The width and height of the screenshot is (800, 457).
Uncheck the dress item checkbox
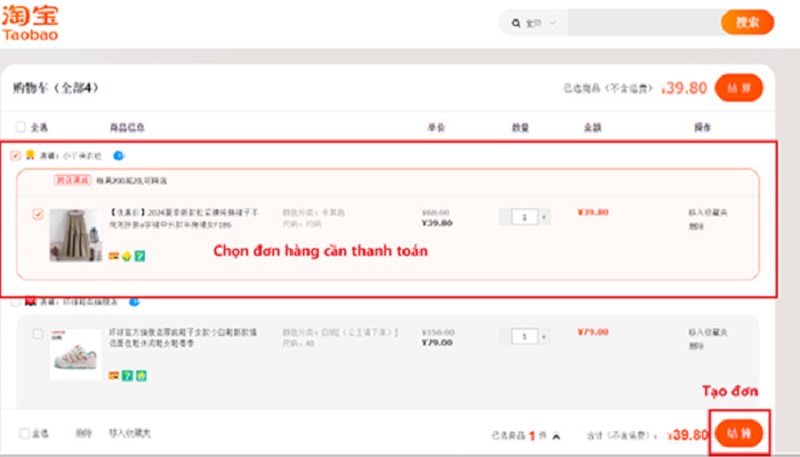(38, 214)
